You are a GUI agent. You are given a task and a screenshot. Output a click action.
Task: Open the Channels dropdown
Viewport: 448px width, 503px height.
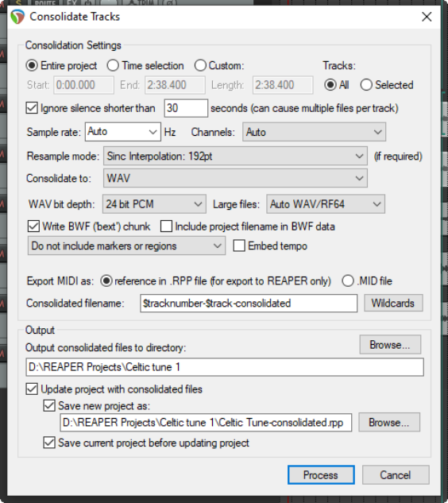pos(314,132)
